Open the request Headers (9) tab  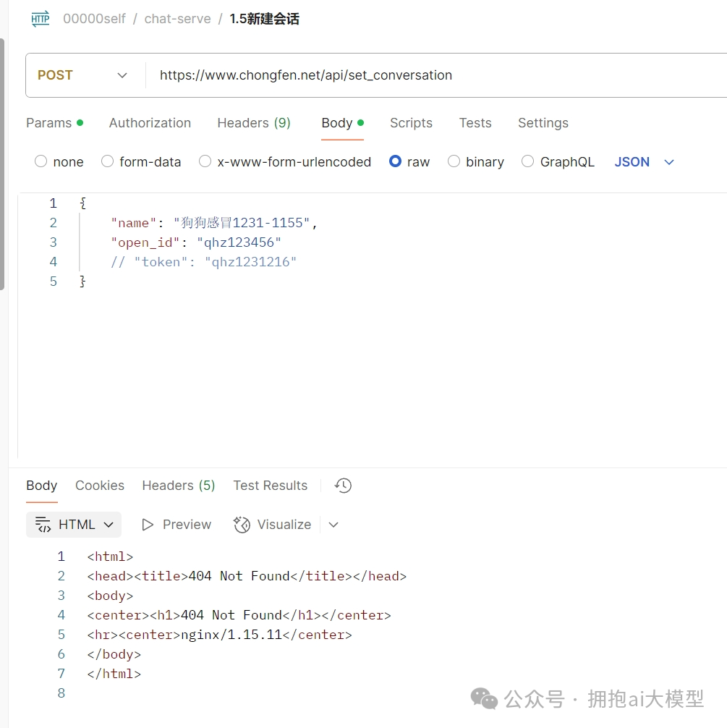coord(253,123)
